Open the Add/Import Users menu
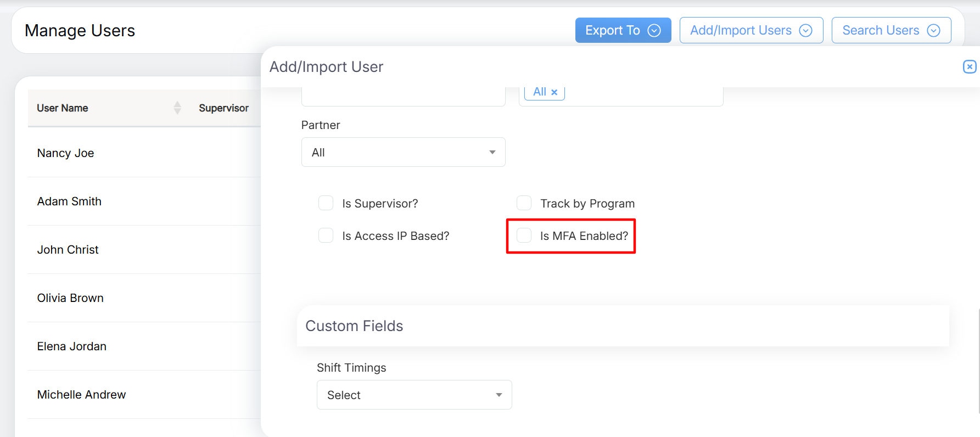This screenshot has width=980, height=437. (x=741, y=30)
